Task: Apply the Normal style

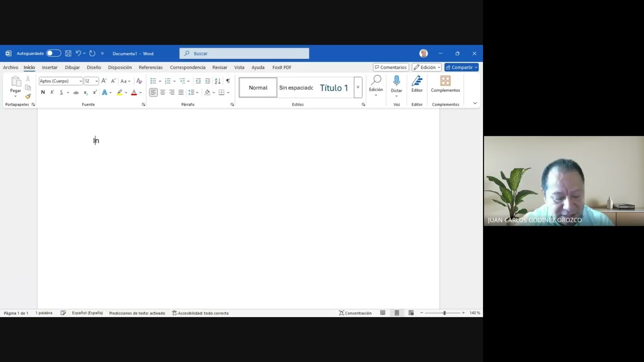Action: coord(258,87)
